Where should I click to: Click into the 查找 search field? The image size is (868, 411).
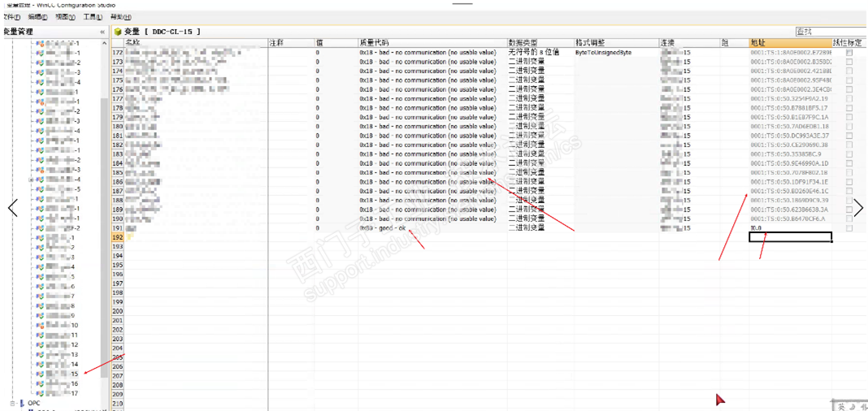(831, 32)
